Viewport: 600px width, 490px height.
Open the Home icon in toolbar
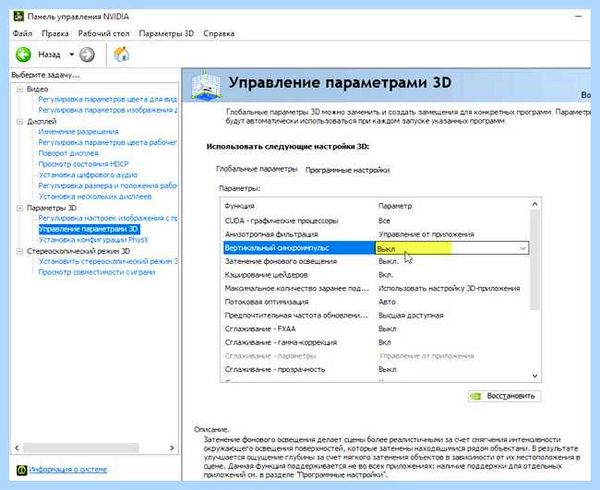[121, 54]
